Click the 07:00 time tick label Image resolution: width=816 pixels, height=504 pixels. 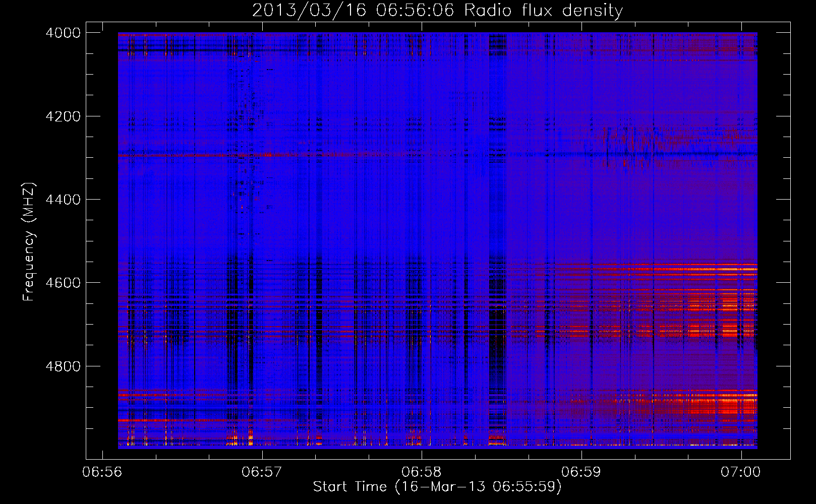[x=740, y=472]
